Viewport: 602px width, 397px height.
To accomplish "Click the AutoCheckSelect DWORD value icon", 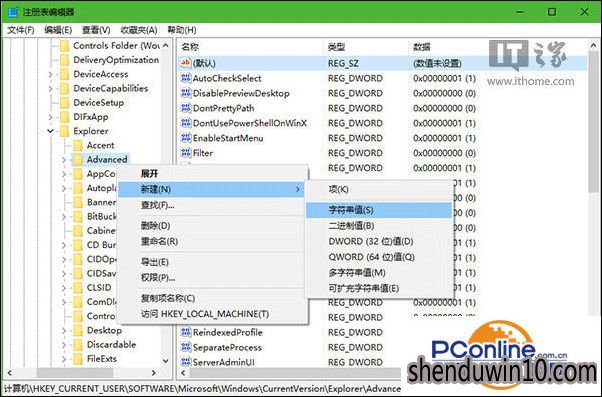I will (x=186, y=78).
